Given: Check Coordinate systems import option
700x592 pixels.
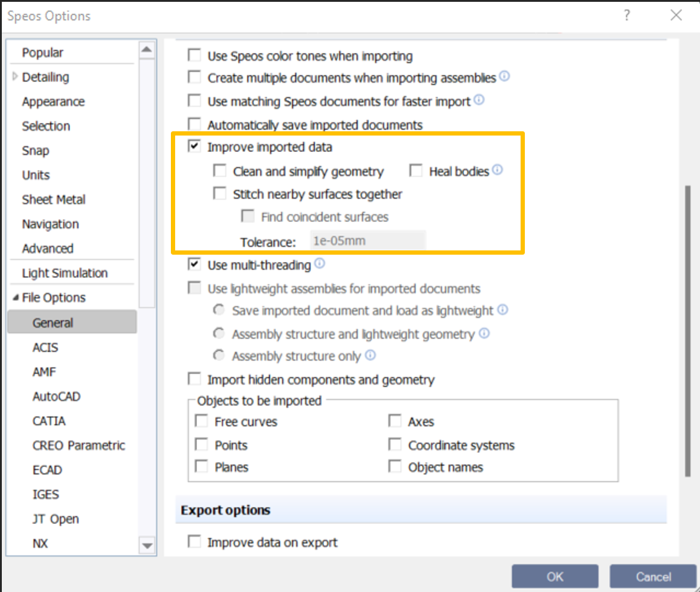Looking at the screenshot, I should pyautogui.click(x=395, y=444).
